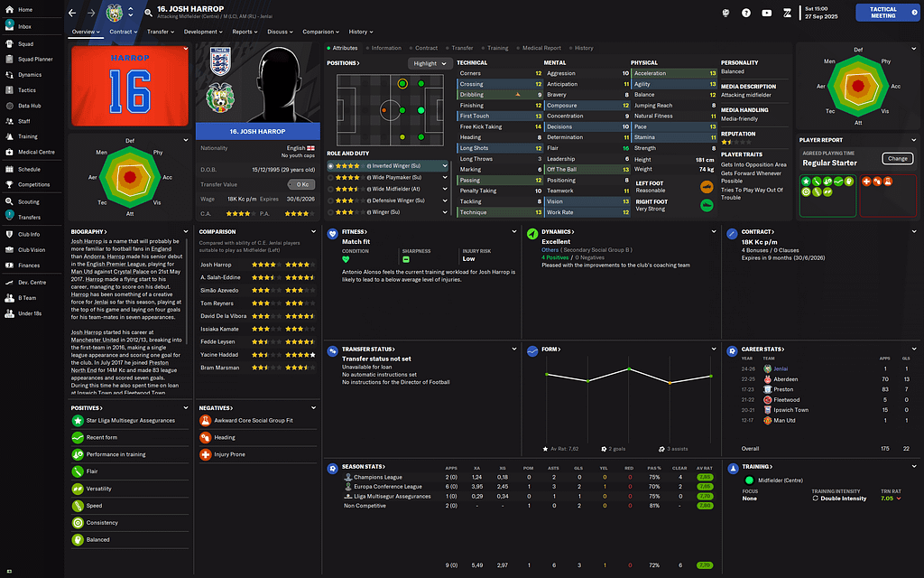The width and height of the screenshot is (924, 578).
Task: Open Inbox from the sidebar
Action: click(x=24, y=27)
